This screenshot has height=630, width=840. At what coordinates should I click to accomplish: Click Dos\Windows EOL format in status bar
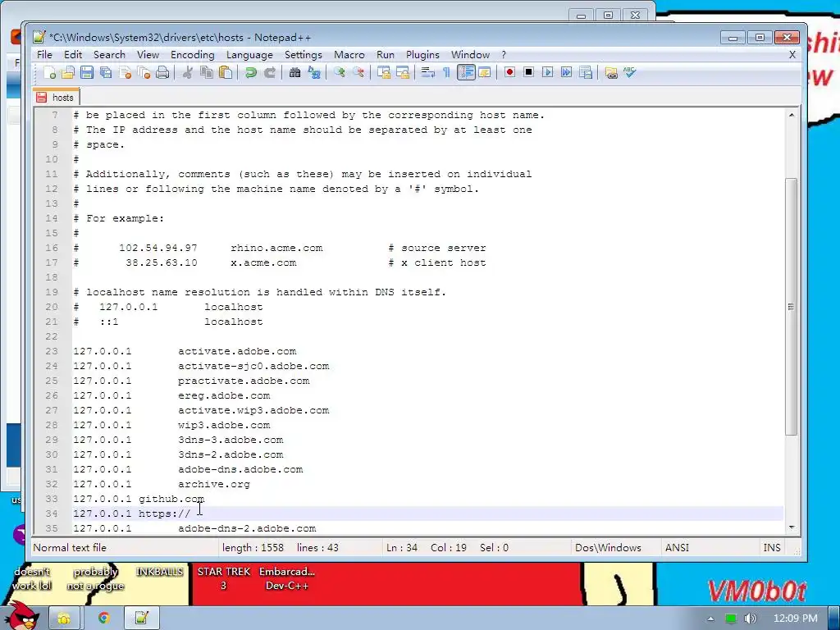click(608, 547)
